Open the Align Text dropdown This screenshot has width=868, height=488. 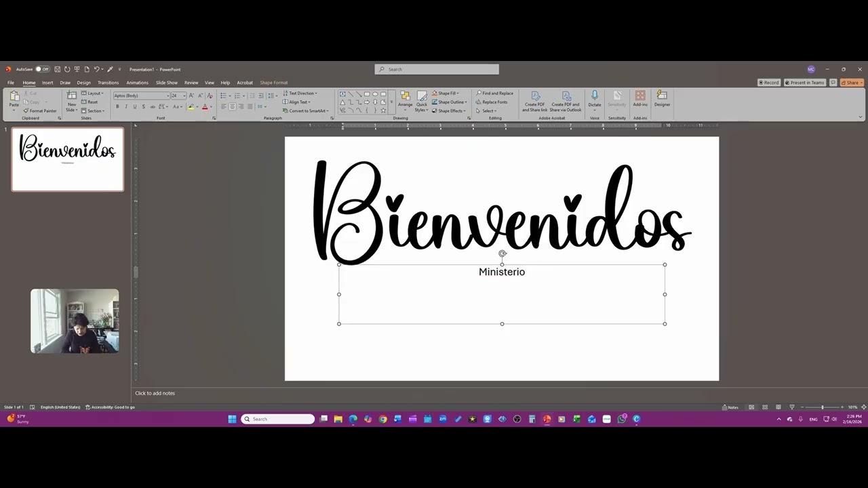[296, 102]
